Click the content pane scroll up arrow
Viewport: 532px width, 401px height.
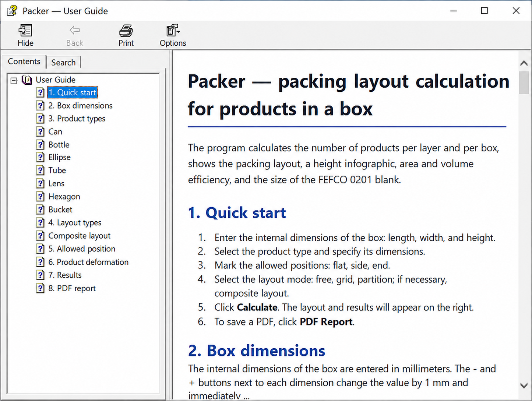pos(524,63)
